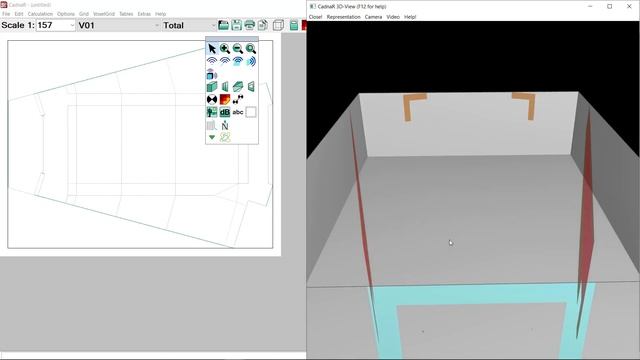Select the connected dots polyline tool

click(x=238, y=99)
